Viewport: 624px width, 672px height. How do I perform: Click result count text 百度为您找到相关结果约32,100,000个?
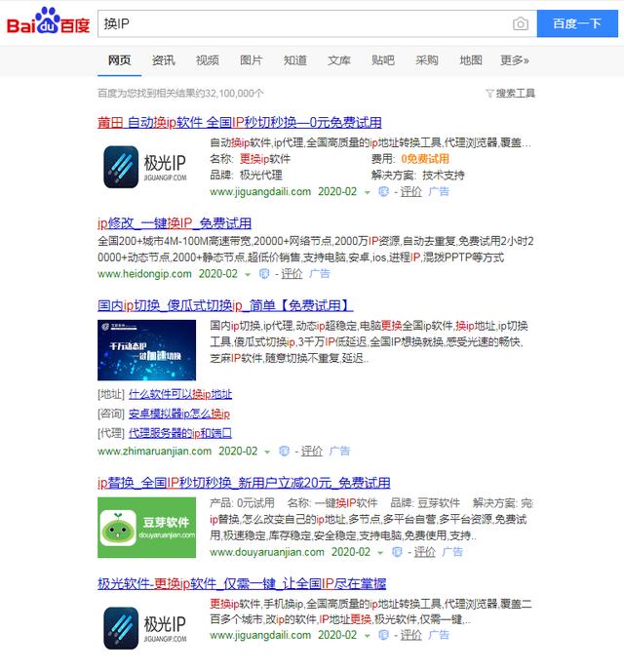point(180,93)
